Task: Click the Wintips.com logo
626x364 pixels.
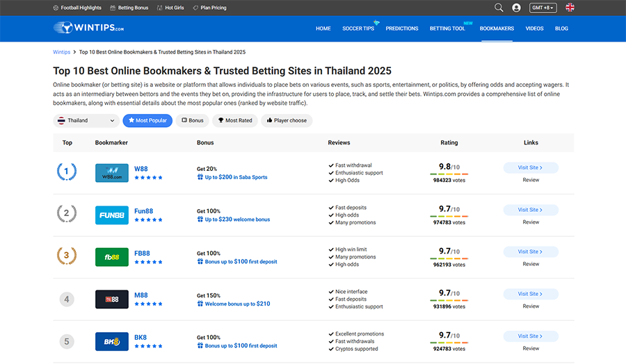Action: pos(88,28)
